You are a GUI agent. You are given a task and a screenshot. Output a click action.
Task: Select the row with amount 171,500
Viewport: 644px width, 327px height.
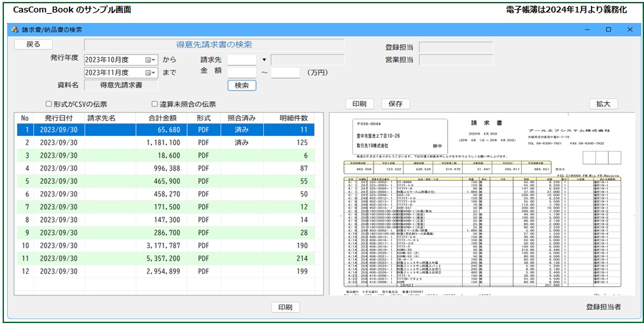165,207
